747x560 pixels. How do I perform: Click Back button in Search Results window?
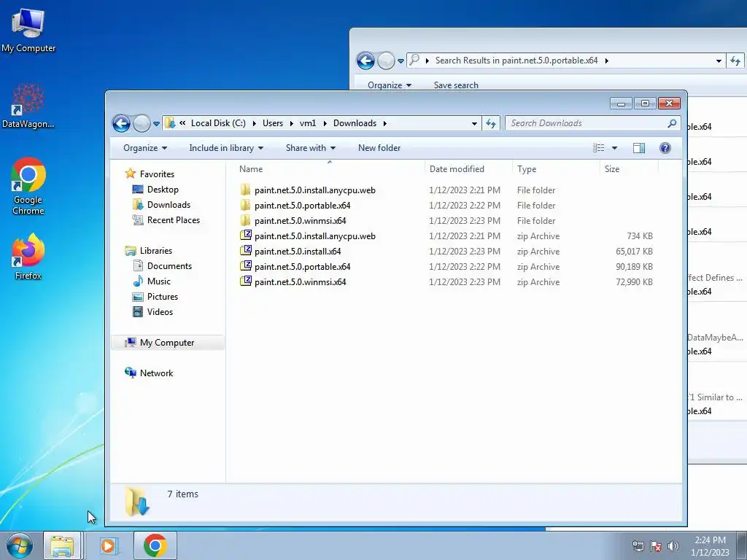pos(365,61)
